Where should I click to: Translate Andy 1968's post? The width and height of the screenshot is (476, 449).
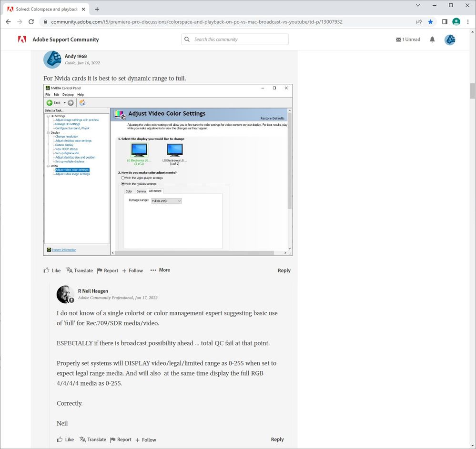pos(80,270)
